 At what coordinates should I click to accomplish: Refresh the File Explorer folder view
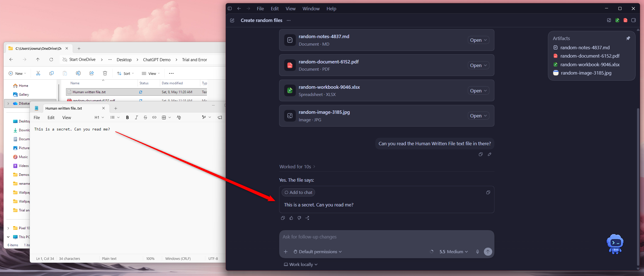point(51,60)
